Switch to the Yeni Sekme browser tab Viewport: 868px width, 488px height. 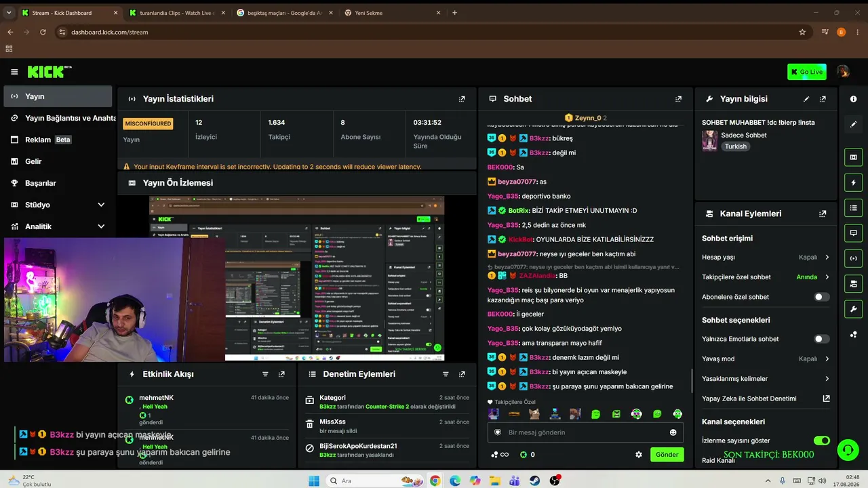[392, 13]
